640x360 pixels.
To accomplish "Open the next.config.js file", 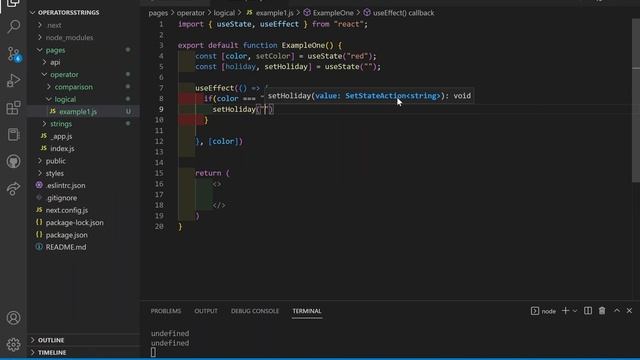I will 67,210.
